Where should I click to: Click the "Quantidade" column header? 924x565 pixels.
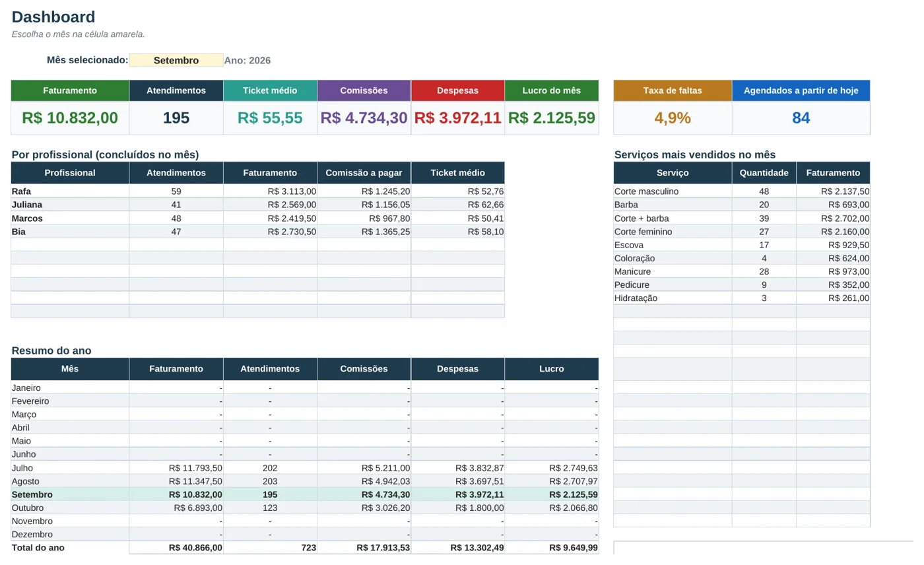(764, 173)
